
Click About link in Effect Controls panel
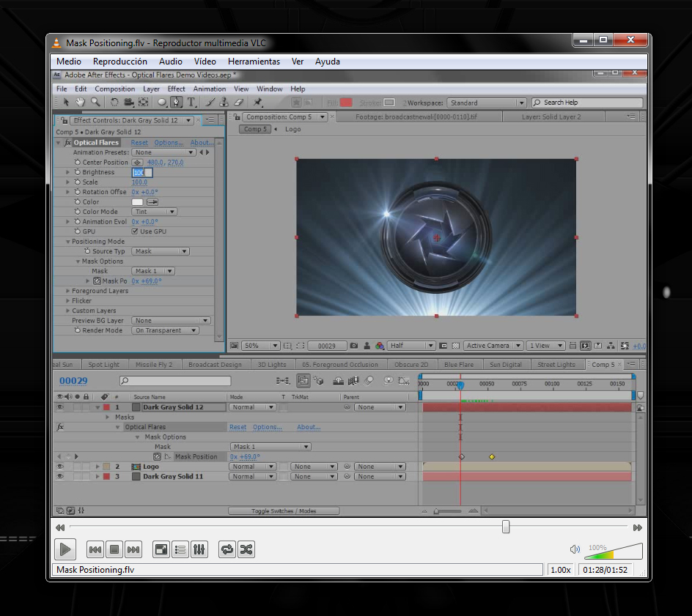coord(202,142)
